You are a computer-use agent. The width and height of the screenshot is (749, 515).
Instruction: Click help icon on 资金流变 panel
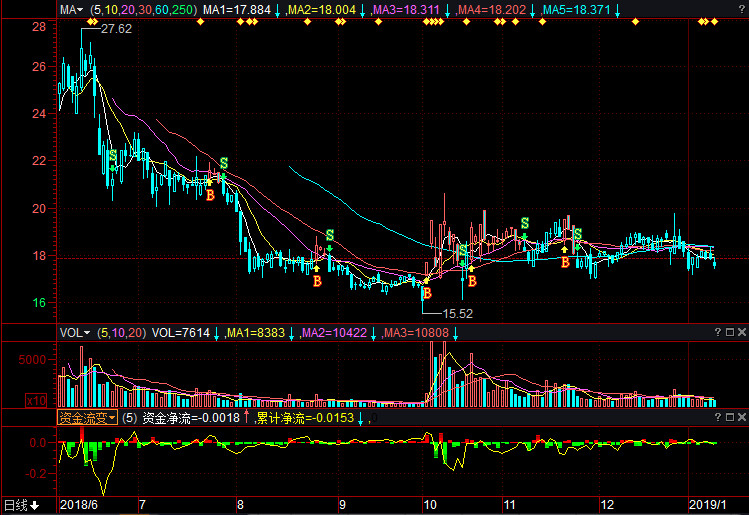[x=718, y=418]
